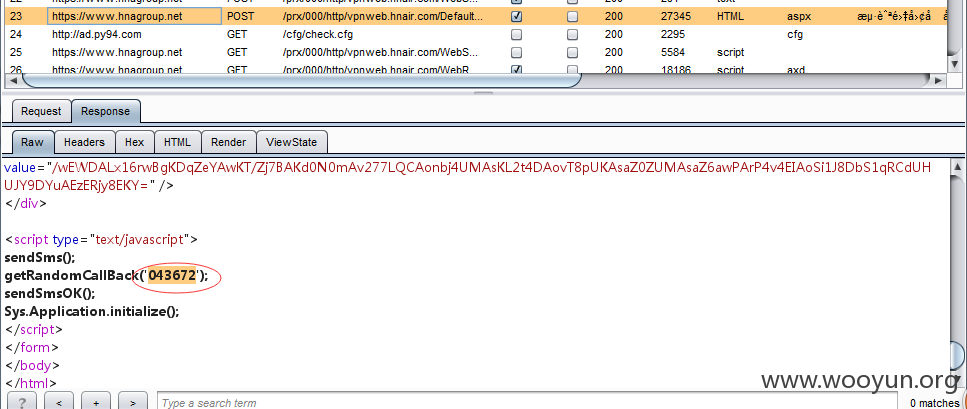Switch to the Request tab
Screen dimensions: 967x409
click(41, 112)
